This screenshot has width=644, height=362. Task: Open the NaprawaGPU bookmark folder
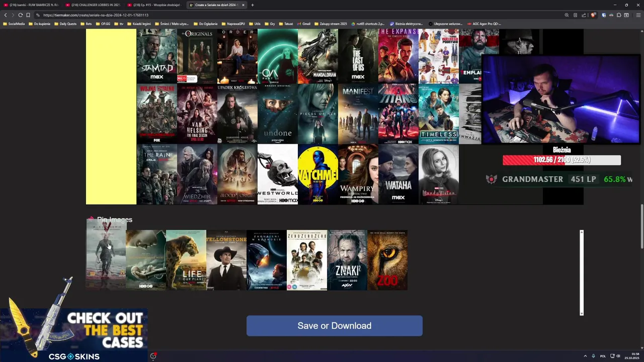click(233, 24)
